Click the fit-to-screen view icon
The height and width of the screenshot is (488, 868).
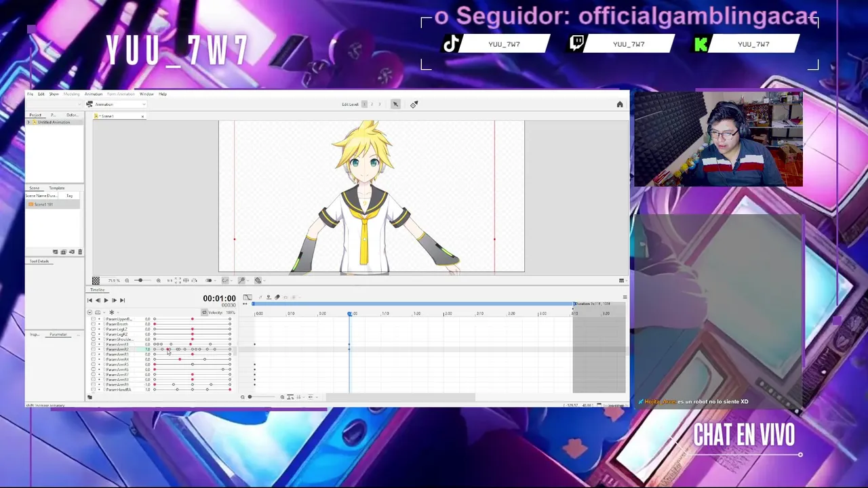pos(178,281)
